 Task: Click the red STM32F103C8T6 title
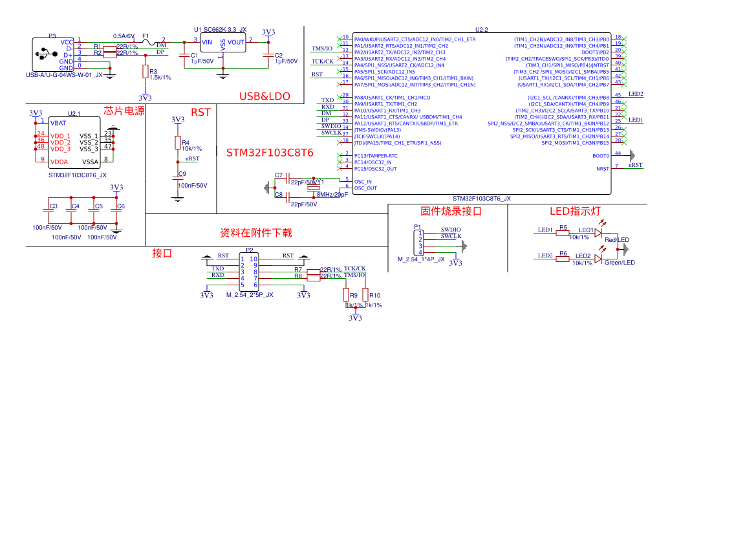(x=270, y=153)
